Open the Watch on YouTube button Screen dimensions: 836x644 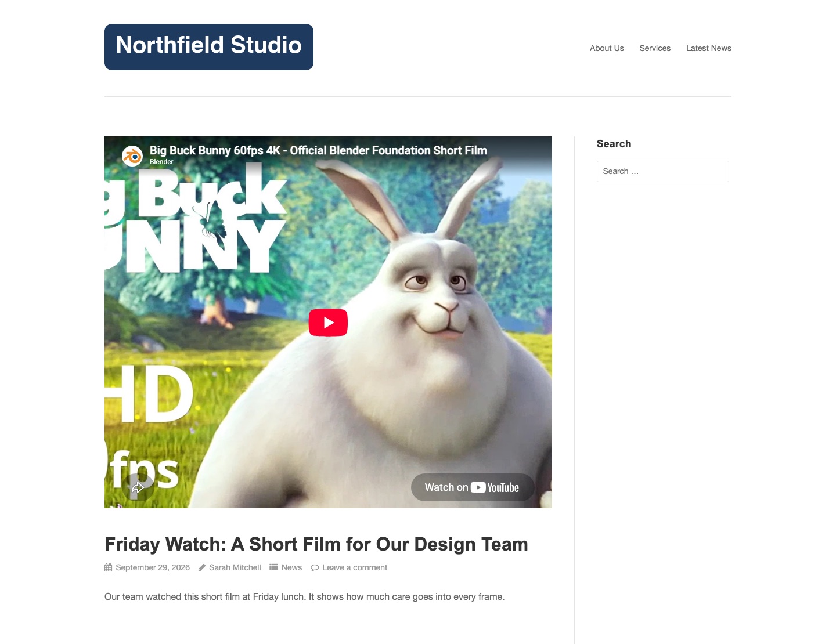[x=472, y=487]
